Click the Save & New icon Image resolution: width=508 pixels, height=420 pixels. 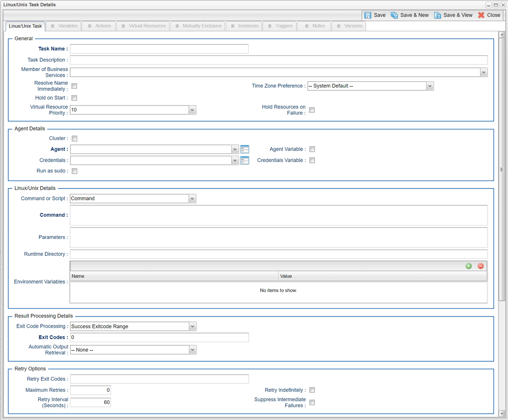coord(394,15)
